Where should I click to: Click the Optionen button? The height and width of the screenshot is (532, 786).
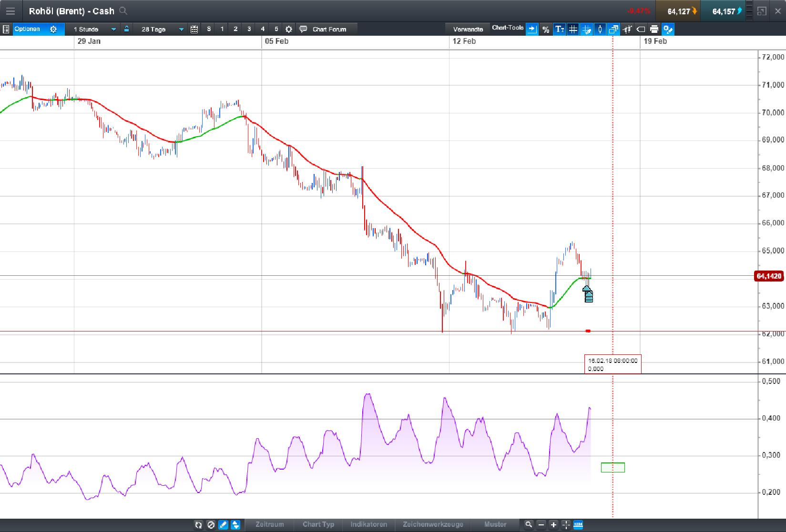[x=28, y=29]
